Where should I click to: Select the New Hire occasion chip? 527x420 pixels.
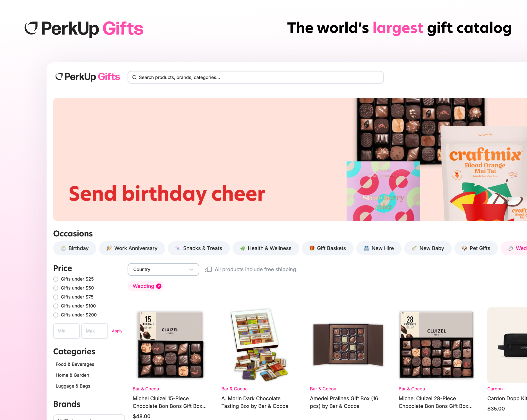click(379, 248)
